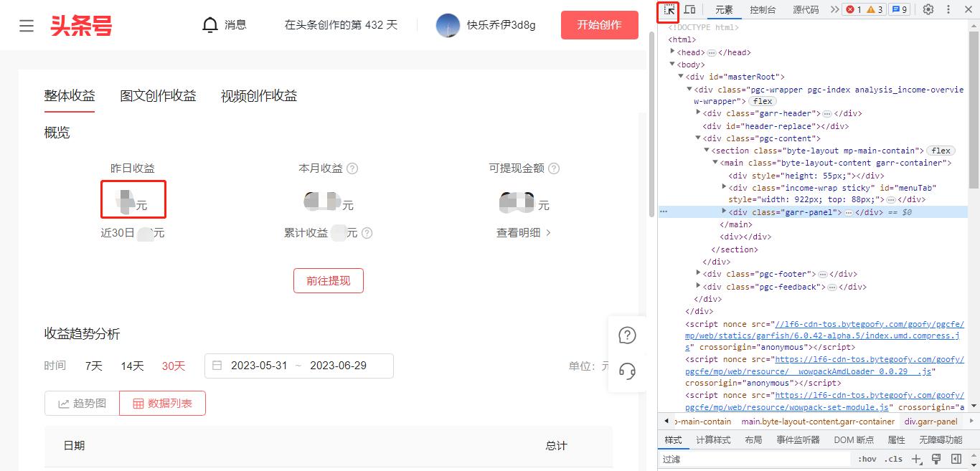This screenshot has width=980, height=471.
Task: Click the 前往提现 withdrawal button
Action: pyautogui.click(x=328, y=281)
